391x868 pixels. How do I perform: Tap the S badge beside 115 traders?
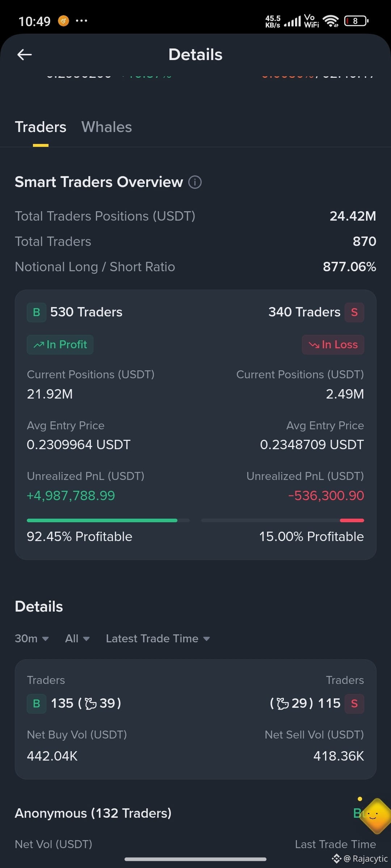click(354, 703)
